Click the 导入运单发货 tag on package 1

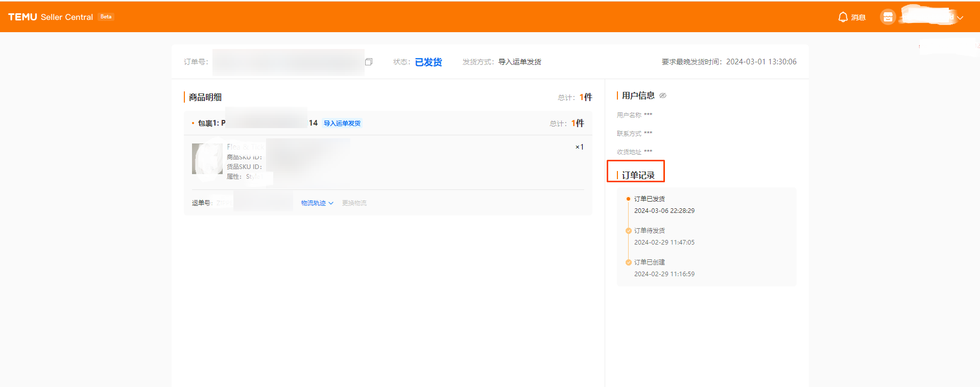(342, 124)
